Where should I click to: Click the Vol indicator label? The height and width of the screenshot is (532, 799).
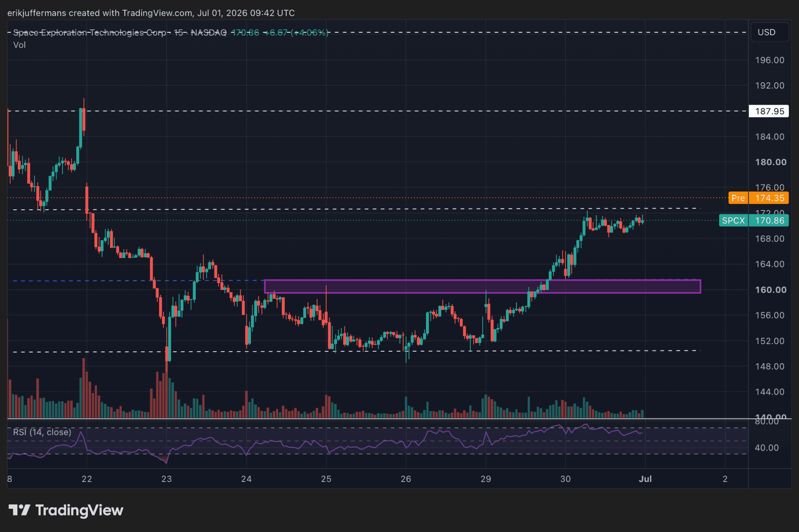(x=19, y=45)
